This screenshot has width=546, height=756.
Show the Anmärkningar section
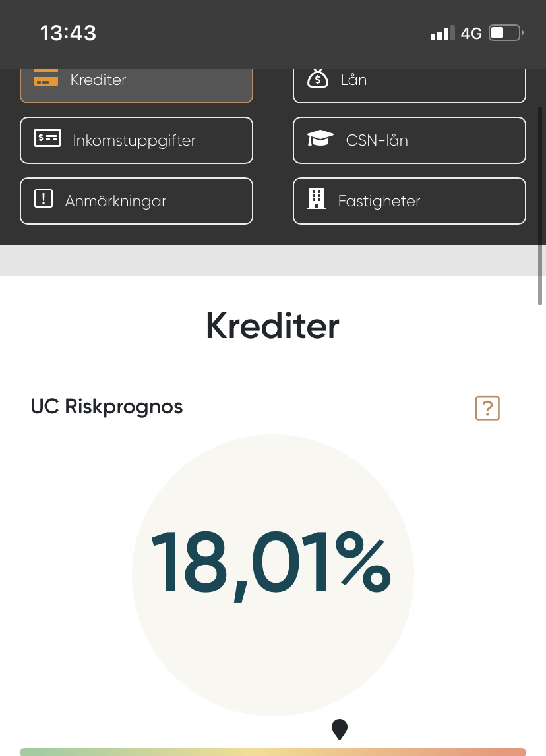(136, 201)
